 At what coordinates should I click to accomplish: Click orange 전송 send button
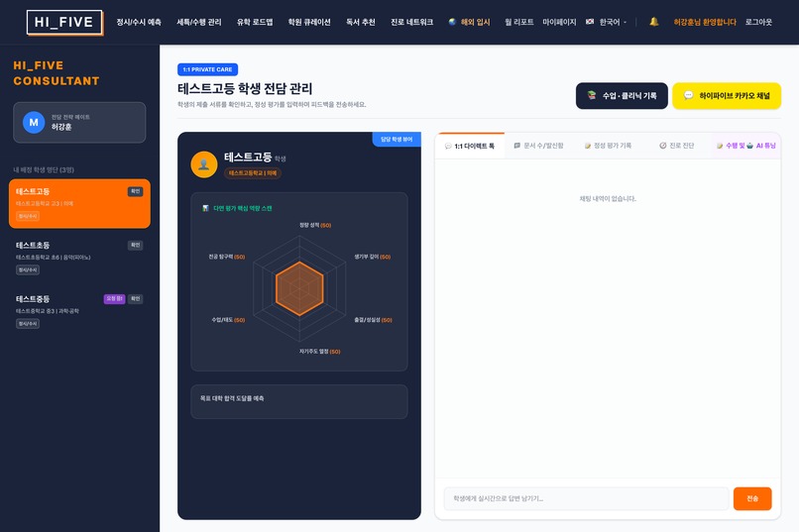(x=752, y=498)
